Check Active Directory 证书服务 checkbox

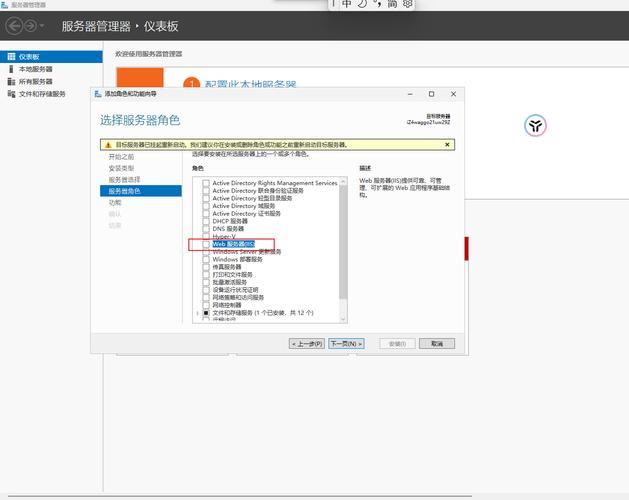pyautogui.click(x=206, y=213)
